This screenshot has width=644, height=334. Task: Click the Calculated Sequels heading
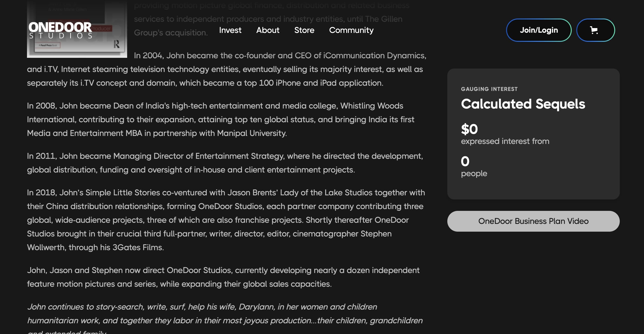point(523,104)
